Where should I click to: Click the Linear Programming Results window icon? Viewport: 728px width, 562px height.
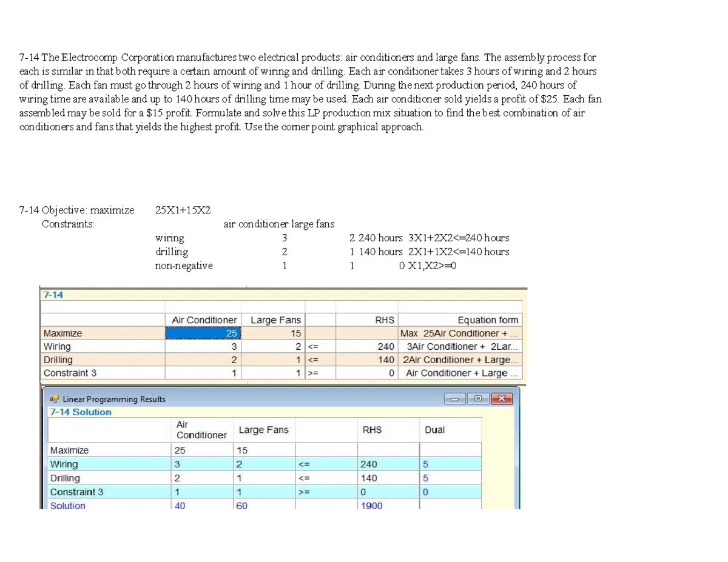click(54, 399)
